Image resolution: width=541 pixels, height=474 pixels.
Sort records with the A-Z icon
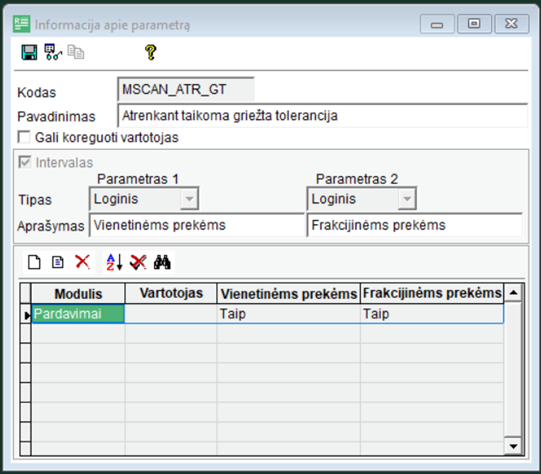click(x=114, y=262)
